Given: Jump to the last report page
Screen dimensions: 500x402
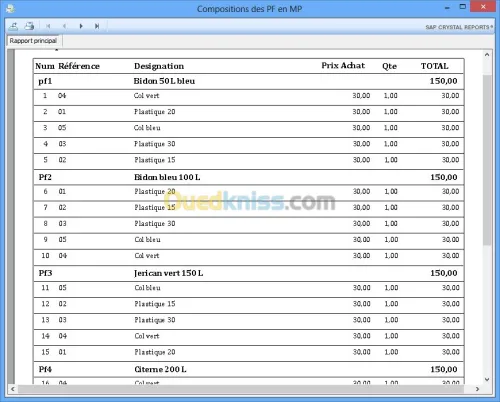Looking at the screenshot, I should (97, 26).
